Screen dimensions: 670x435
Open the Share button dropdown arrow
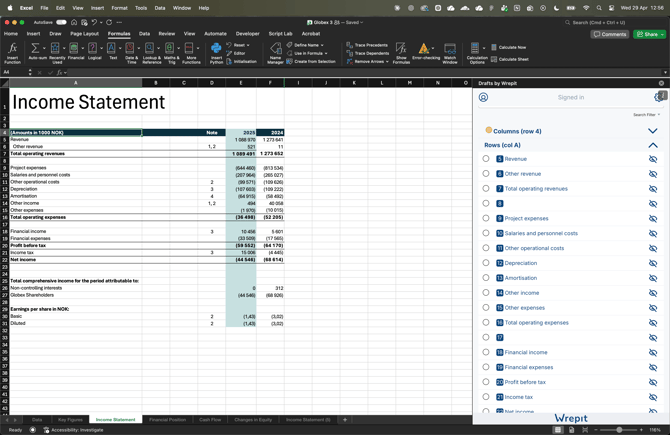[662, 34]
